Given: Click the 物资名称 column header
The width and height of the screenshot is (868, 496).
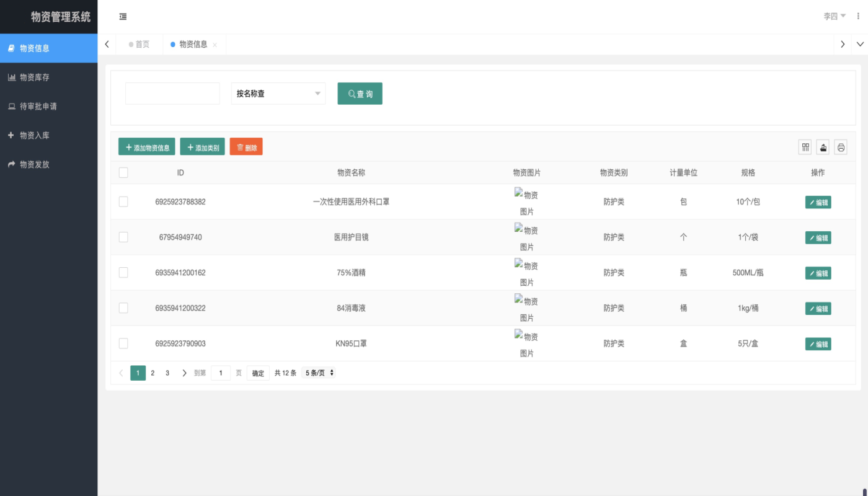Looking at the screenshot, I should point(351,173).
